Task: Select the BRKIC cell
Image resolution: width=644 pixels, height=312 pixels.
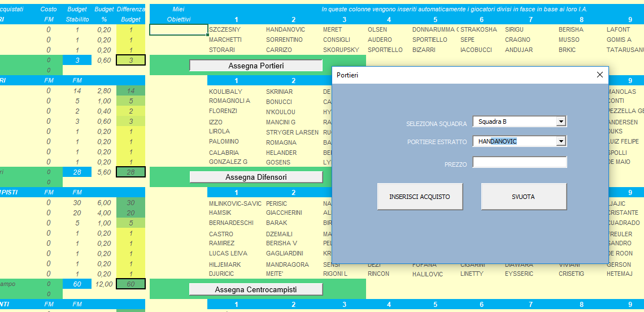Action: click(567, 50)
